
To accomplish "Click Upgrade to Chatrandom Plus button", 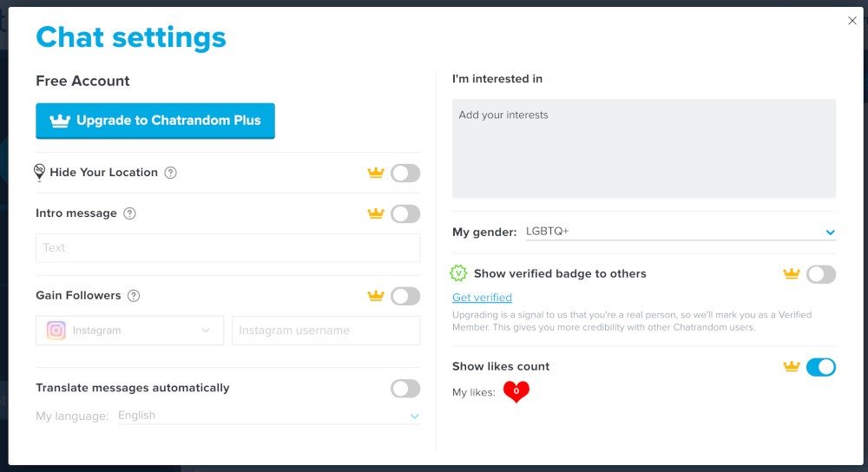I will point(155,121).
